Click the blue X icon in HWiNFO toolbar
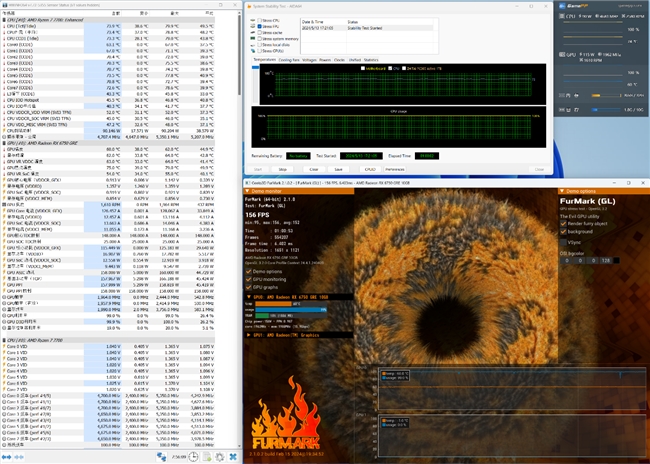The height and width of the screenshot is (464, 650). 233,457
